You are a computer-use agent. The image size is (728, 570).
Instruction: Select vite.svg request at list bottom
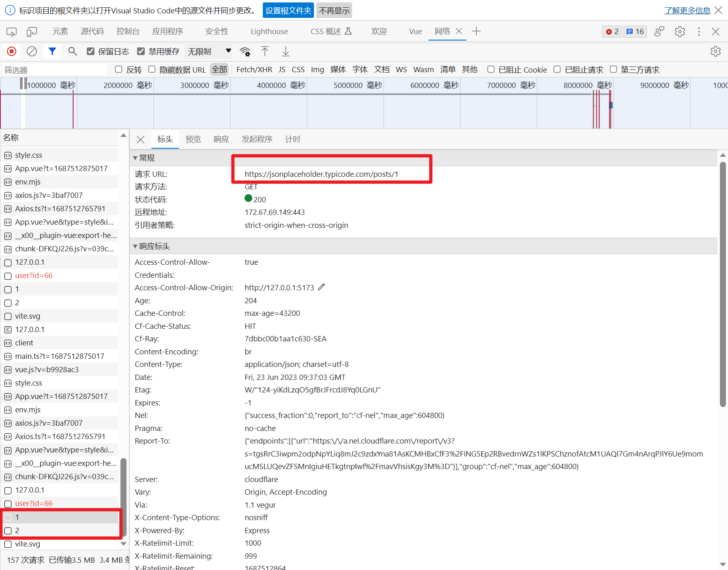[x=59, y=544]
